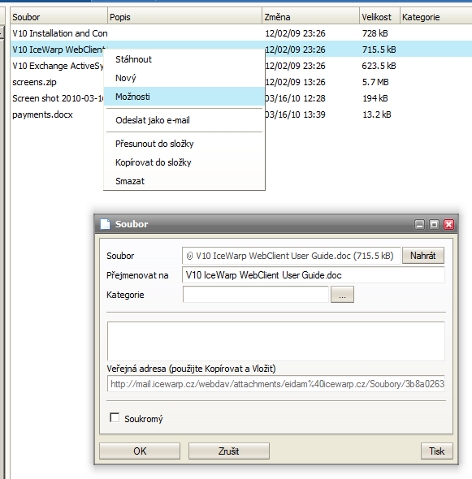Open category picker with the ... button
472x479 pixels.
342,295
